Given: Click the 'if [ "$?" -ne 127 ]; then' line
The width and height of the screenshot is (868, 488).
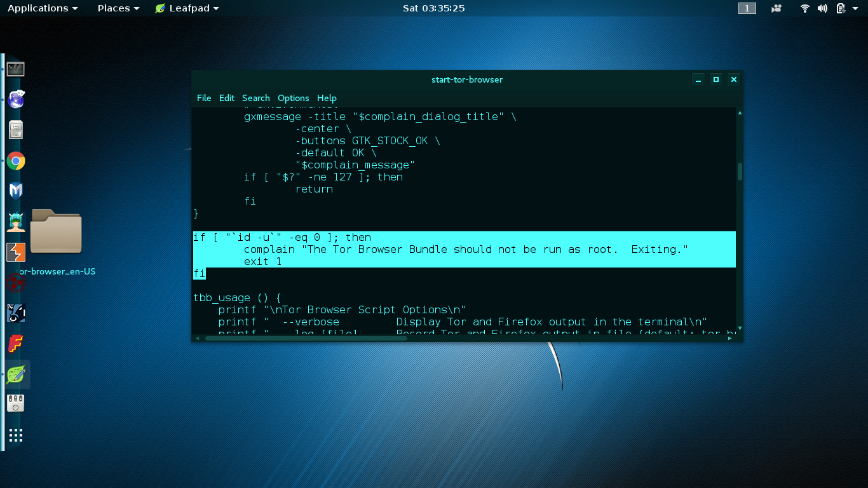Looking at the screenshot, I should tap(323, 177).
